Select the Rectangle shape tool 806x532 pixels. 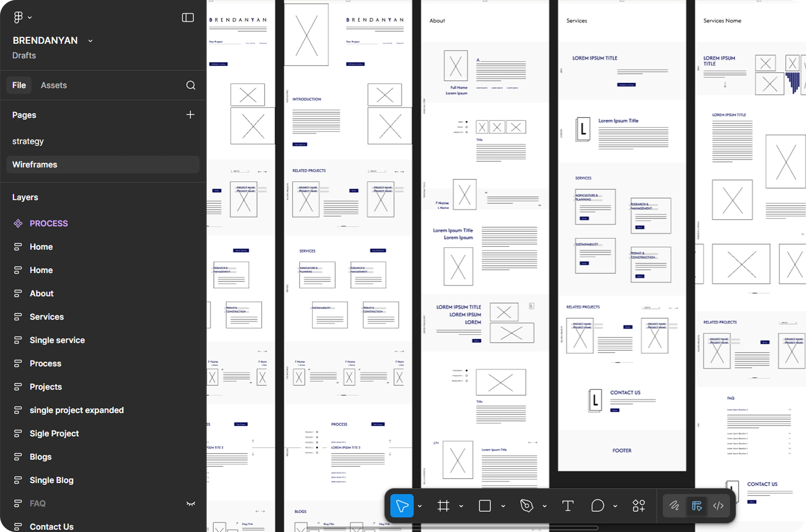pyautogui.click(x=485, y=506)
